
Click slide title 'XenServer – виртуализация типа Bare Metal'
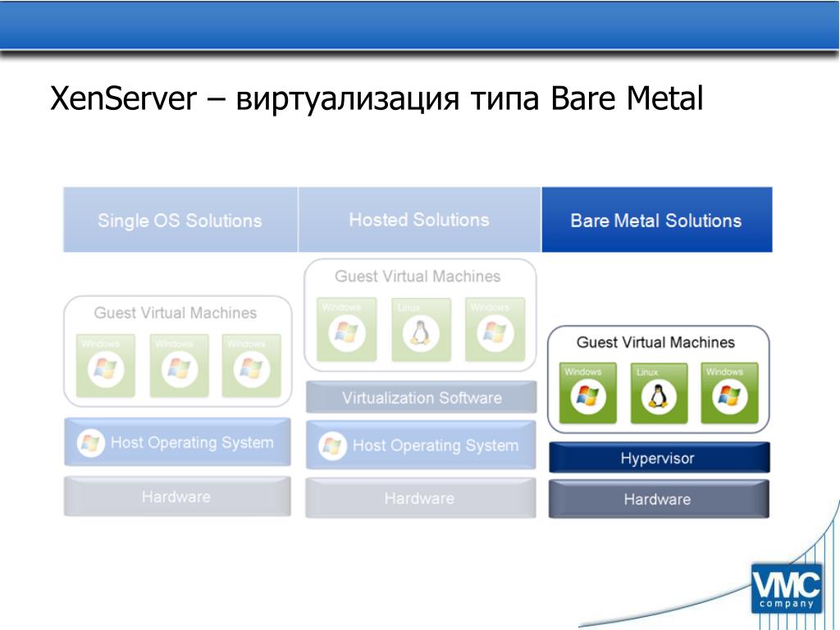[x=376, y=98]
